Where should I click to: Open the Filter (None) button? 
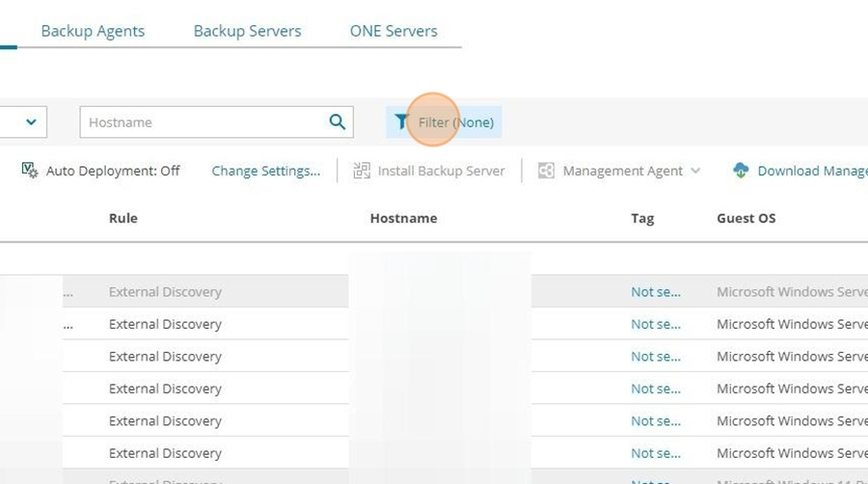(x=444, y=122)
